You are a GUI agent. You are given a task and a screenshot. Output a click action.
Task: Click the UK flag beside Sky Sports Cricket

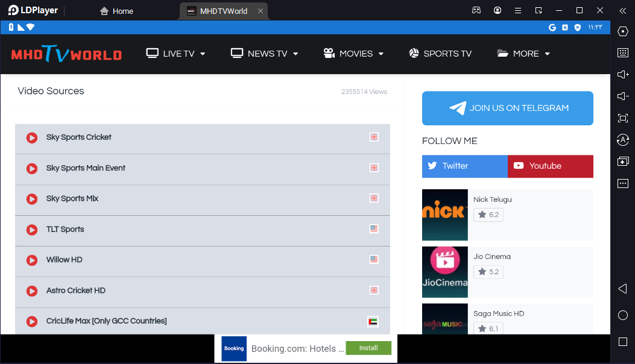[374, 137]
